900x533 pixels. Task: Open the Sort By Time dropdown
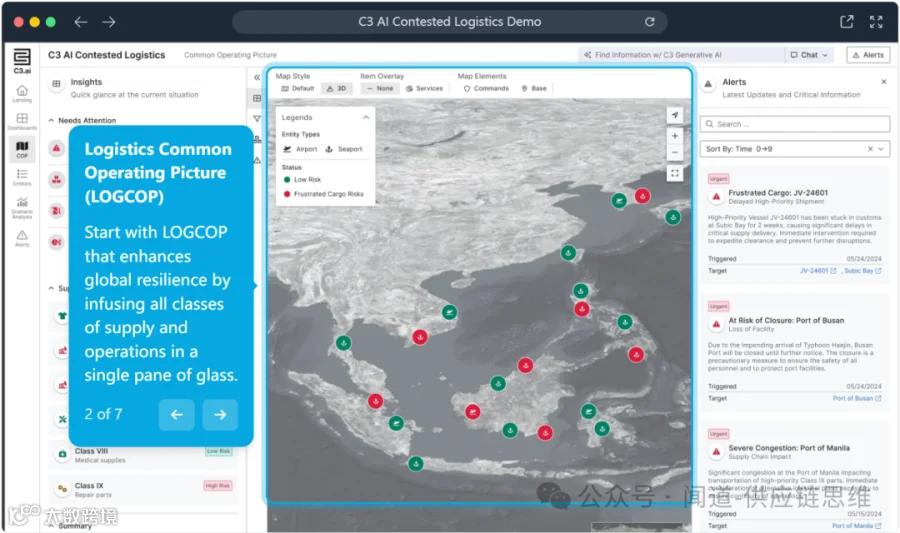795,149
